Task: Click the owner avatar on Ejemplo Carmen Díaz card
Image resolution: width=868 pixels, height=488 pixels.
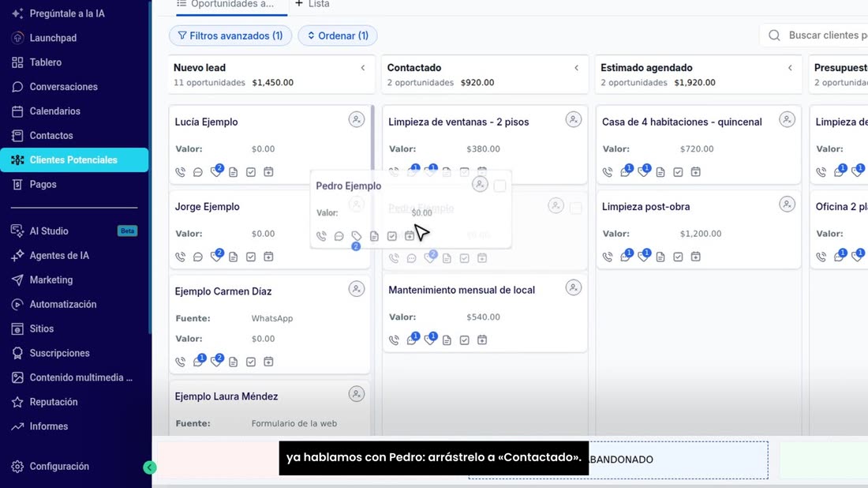Action: click(x=357, y=289)
